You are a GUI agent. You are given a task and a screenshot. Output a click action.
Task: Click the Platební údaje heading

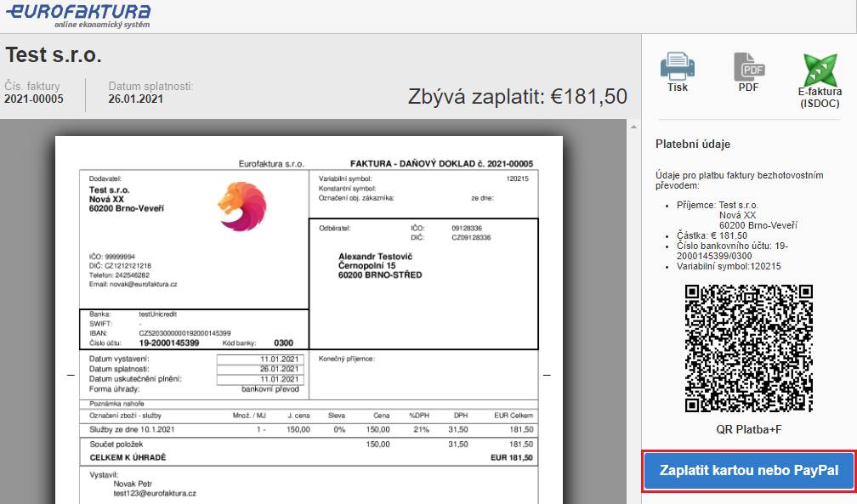point(693,144)
